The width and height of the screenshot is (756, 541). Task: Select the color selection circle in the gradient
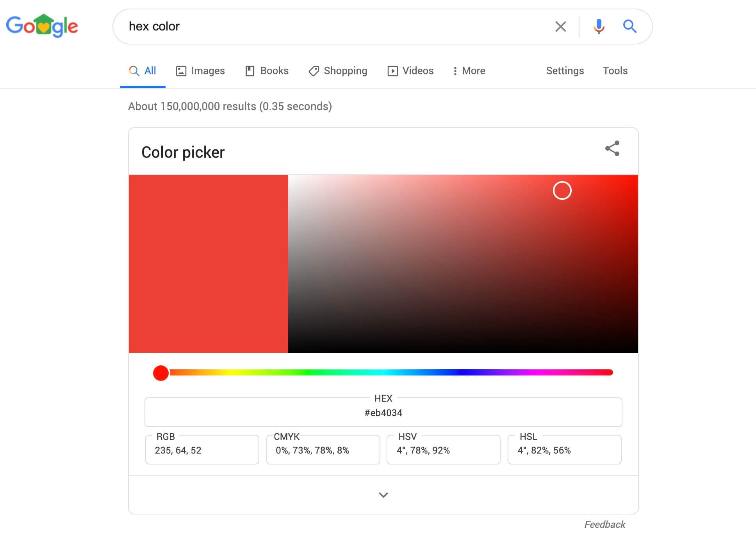click(562, 190)
